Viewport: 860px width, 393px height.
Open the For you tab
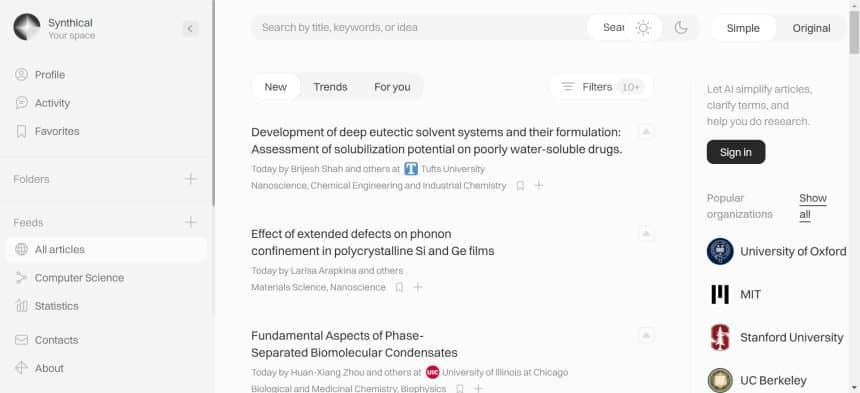[392, 87]
